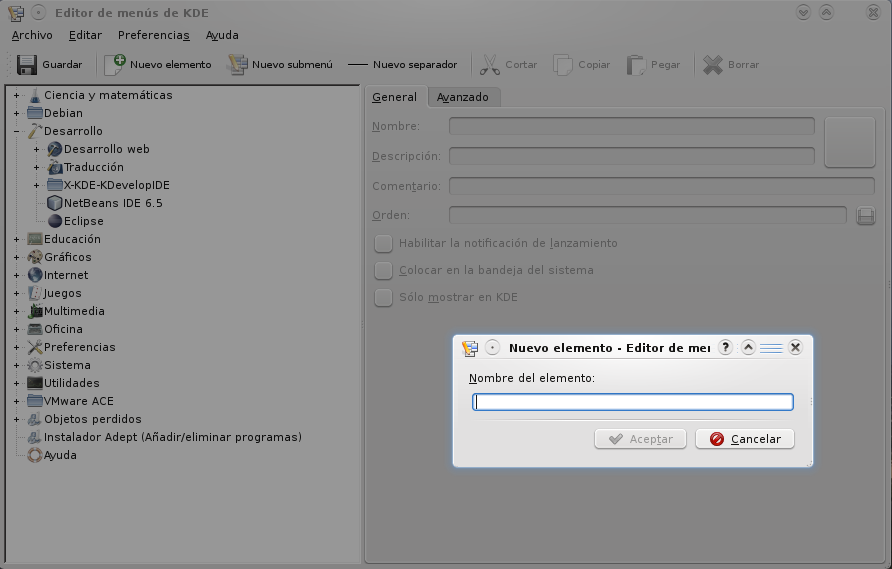Select the Preferencias tools icon
892x569 pixels.
tap(35, 347)
